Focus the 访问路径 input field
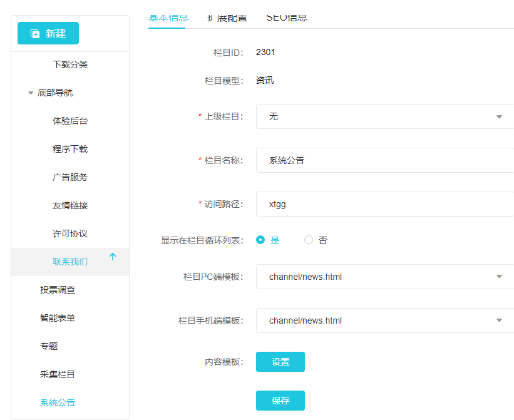Viewport: 514px width, 420px height. pyautogui.click(x=384, y=204)
